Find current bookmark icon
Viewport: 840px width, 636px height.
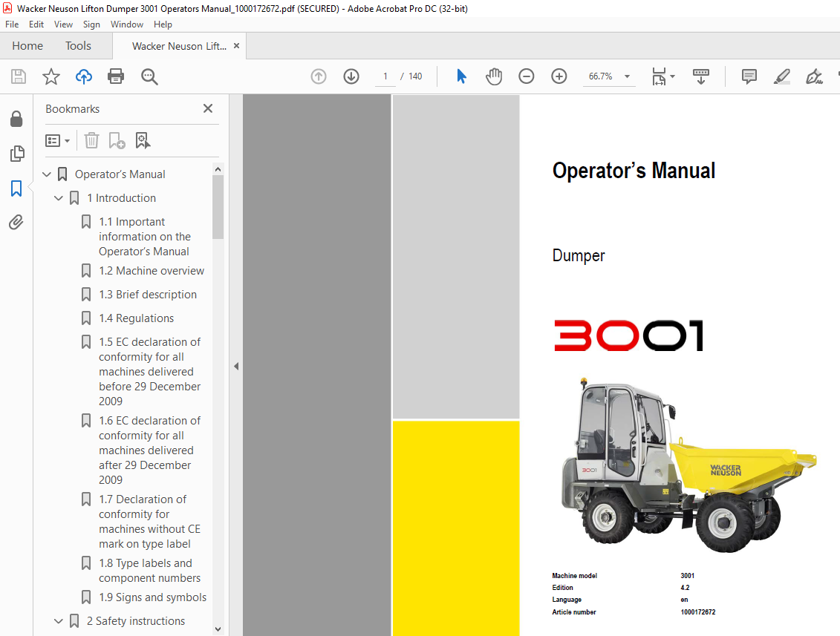tap(143, 141)
